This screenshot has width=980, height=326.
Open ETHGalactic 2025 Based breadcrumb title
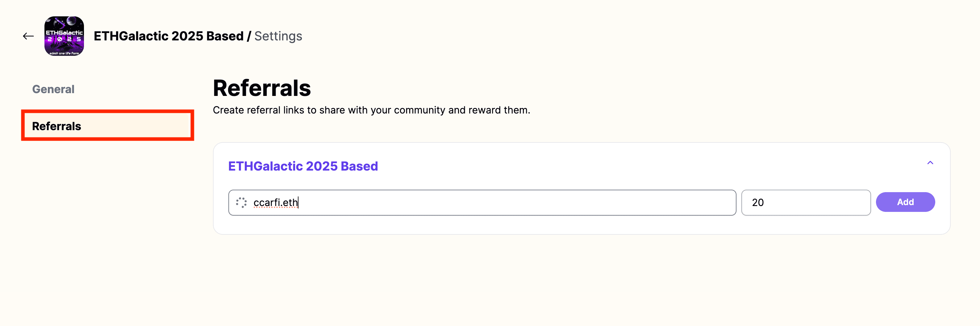point(169,36)
